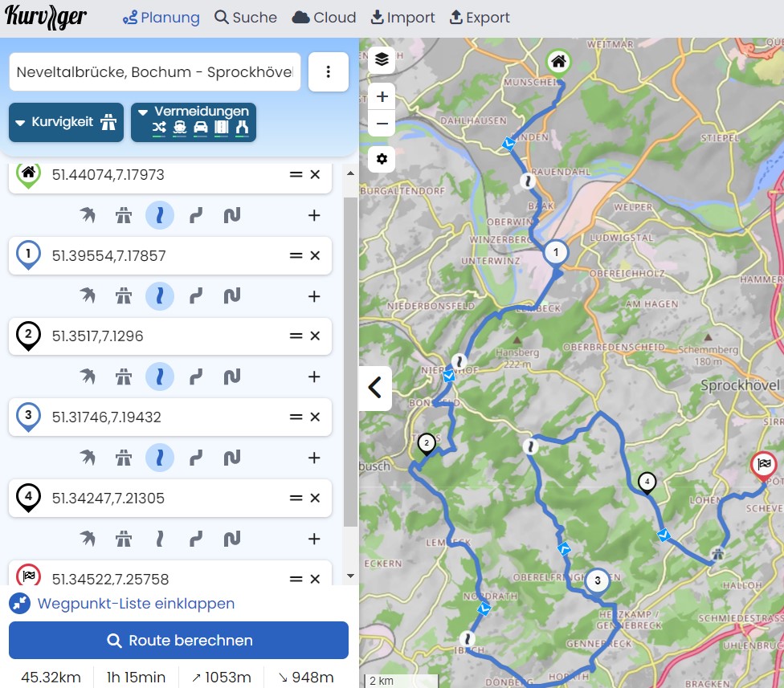
Task: Open the Suche tab
Action: coord(246,18)
